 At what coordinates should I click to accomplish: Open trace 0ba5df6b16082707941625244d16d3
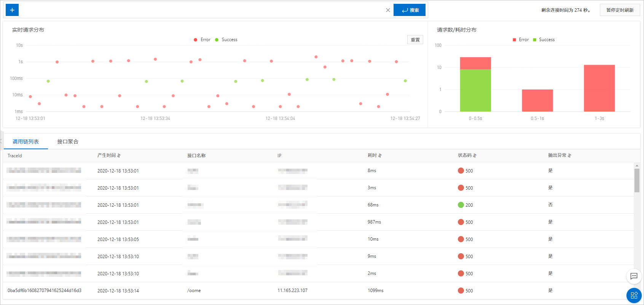point(45,291)
